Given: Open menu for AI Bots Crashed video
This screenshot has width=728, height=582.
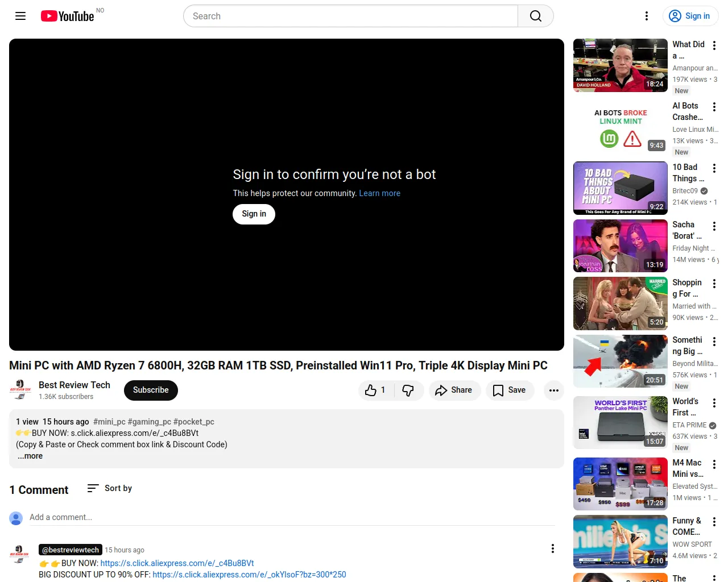Looking at the screenshot, I should click(714, 107).
